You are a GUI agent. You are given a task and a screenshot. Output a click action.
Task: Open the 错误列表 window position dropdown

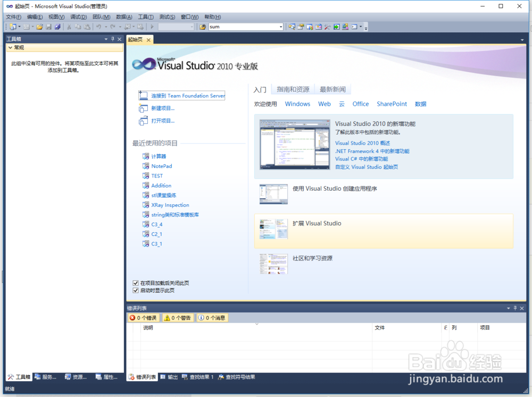[509, 308]
